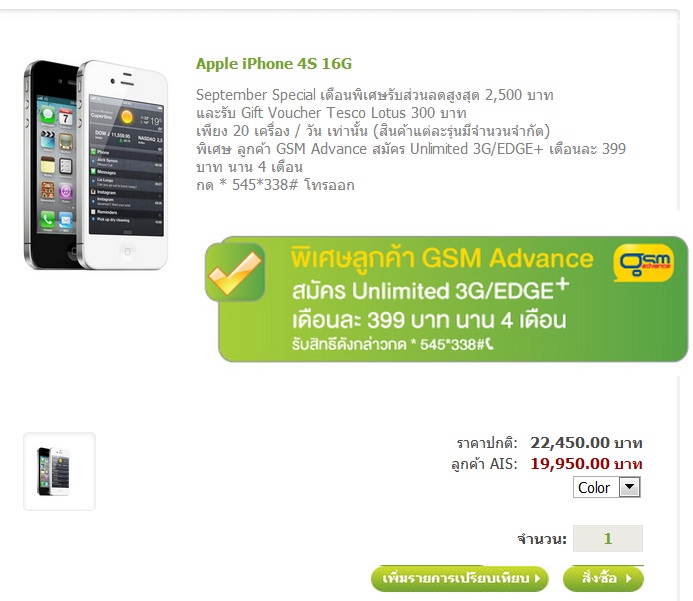Viewport: 693px width, 601px height.
Task: Click the arrow on the compare button
Action: tap(537, 578)
